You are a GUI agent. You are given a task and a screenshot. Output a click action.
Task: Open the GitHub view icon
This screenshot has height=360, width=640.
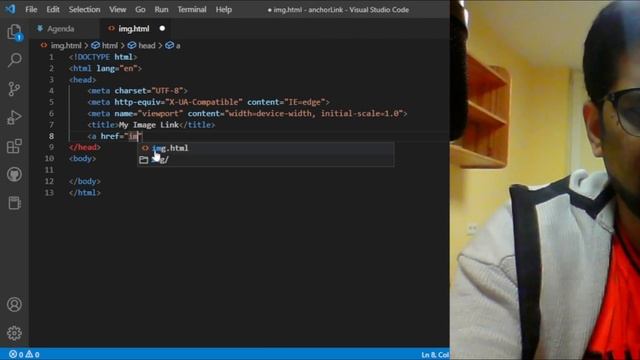pos(14,175)
